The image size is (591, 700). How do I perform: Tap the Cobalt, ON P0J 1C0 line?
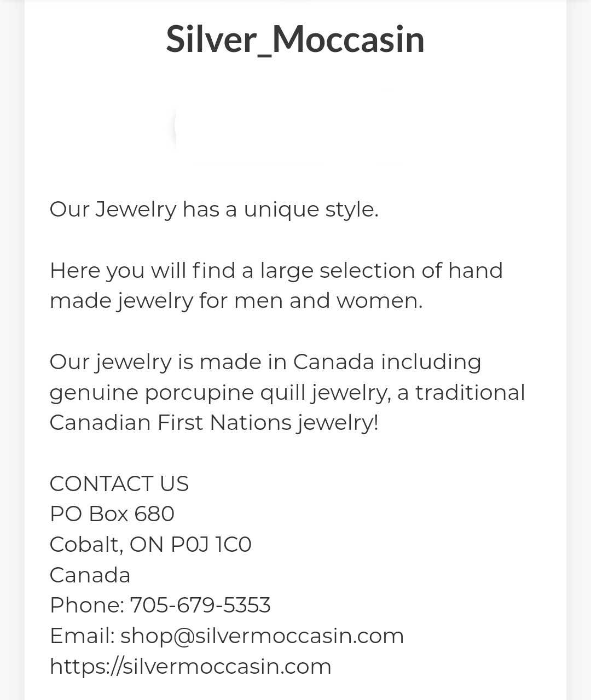pos(150,545)
